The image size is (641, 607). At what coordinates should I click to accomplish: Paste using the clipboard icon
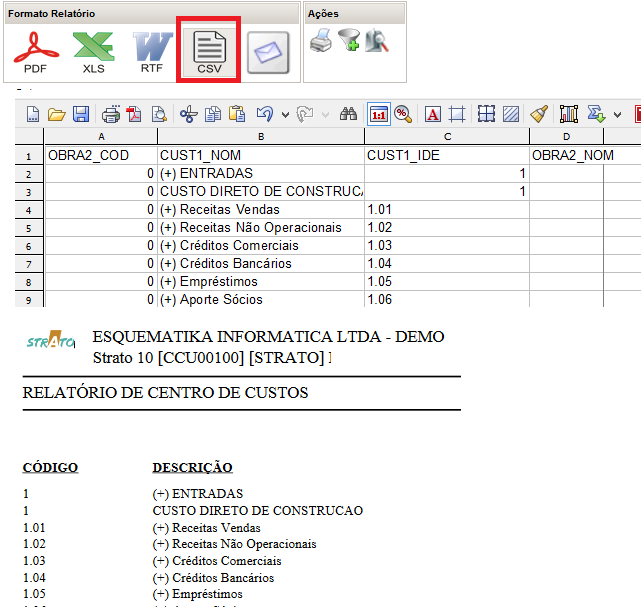(237, 114)
